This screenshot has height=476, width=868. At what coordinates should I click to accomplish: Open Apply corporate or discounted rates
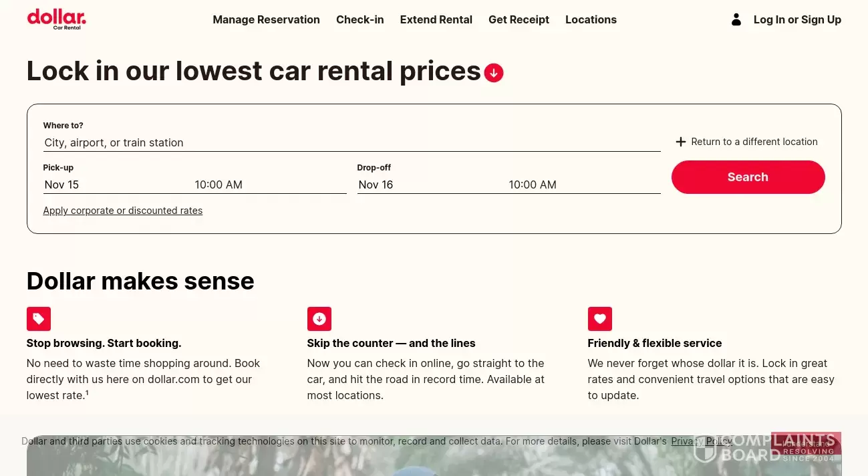pos(122,211)
